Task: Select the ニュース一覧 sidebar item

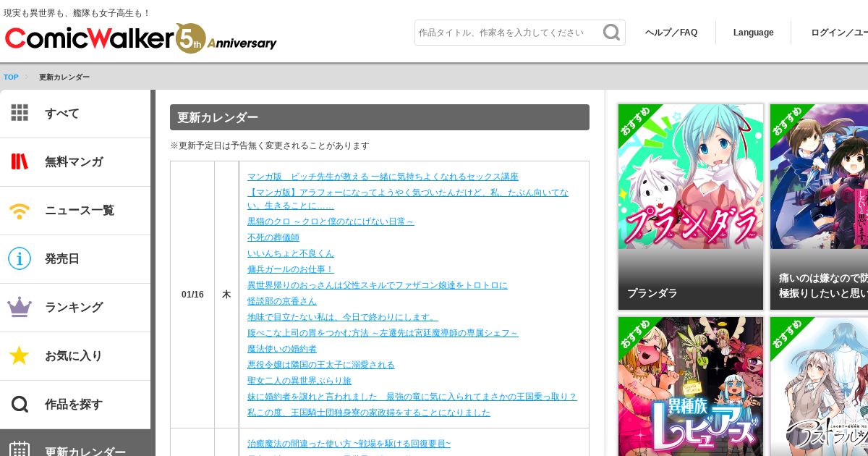Action: tap(75, 211)
